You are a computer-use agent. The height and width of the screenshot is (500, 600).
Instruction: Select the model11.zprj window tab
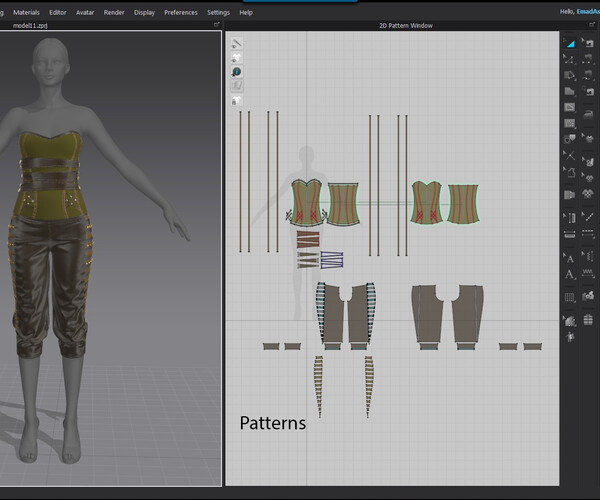(30, 26)
